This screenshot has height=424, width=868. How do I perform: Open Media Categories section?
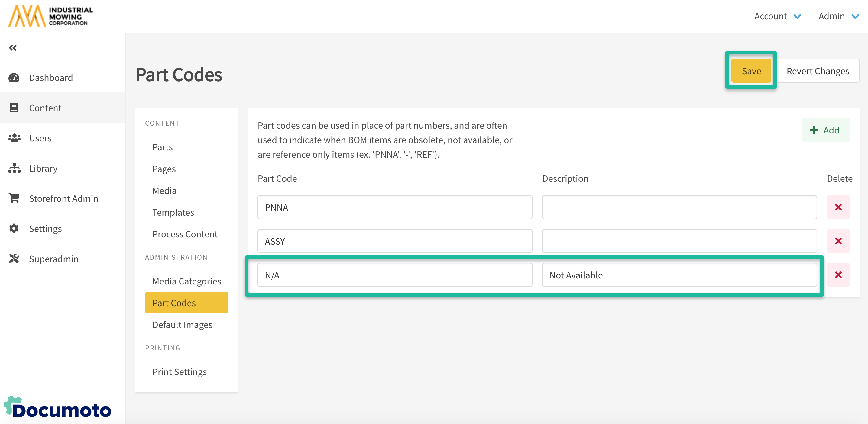pos(186,281)
